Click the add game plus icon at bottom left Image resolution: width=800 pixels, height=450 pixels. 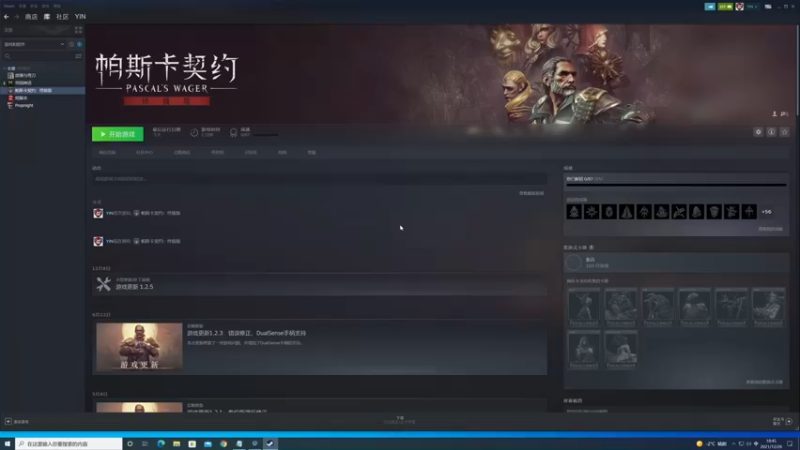pos(8,421)
